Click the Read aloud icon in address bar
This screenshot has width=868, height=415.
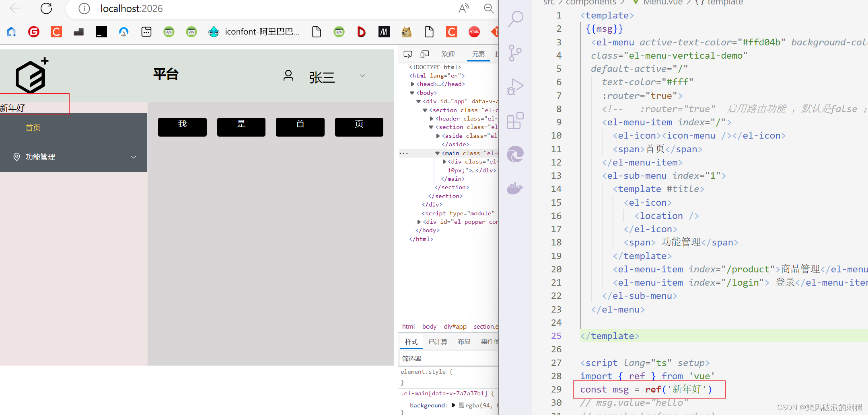click(464, 8)
